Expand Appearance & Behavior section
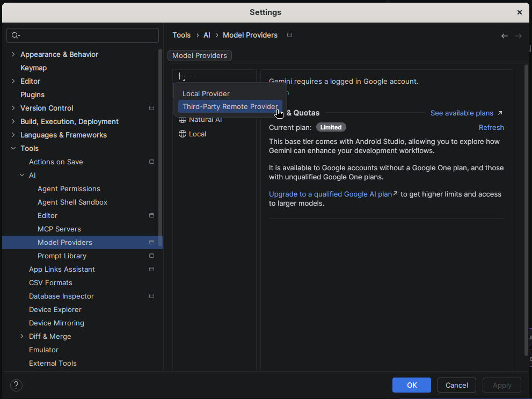The height and width of the screenshot is (399, 532). pyautogui.click(x=13, y=54)
